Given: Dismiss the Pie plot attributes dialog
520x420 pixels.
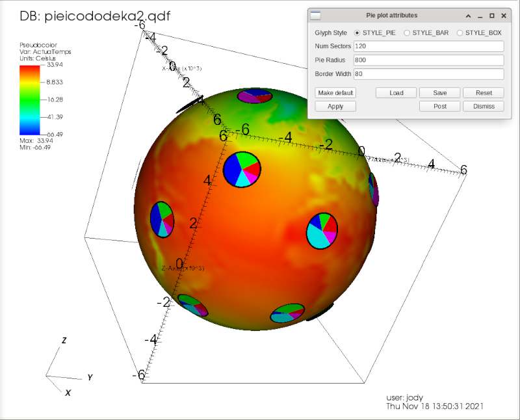Looking at the screenshot, I should 484,107.
